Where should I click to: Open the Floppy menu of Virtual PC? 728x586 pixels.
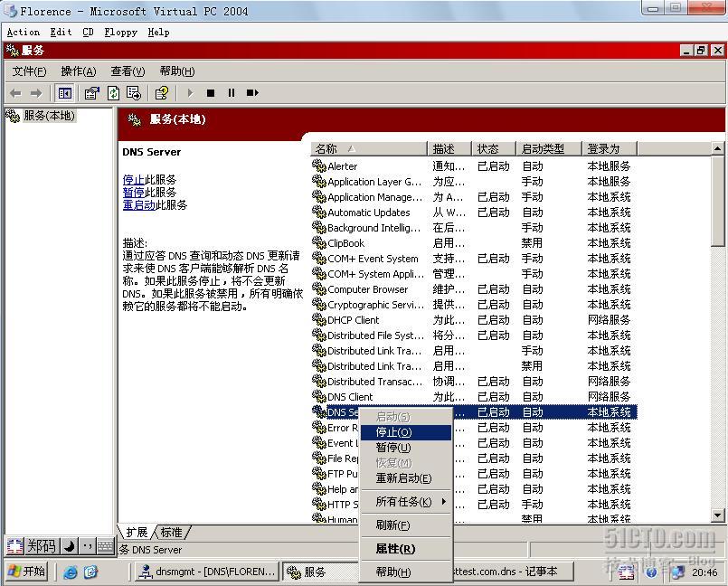(120, 32)
